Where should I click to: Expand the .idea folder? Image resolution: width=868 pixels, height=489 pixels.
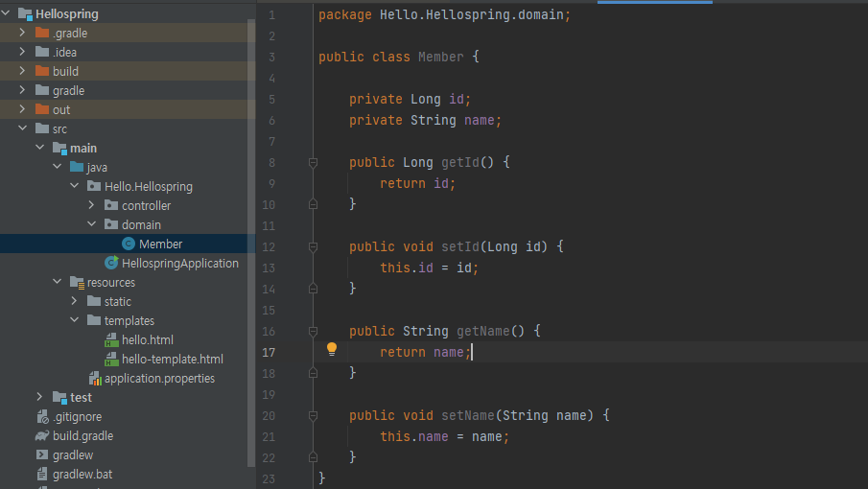pos(22,52)
